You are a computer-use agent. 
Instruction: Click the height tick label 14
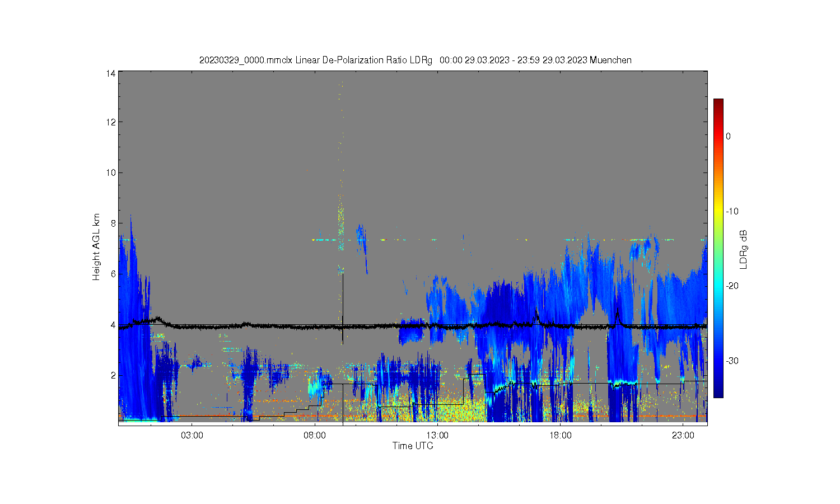pyautogui.click(x=111, y=73)
